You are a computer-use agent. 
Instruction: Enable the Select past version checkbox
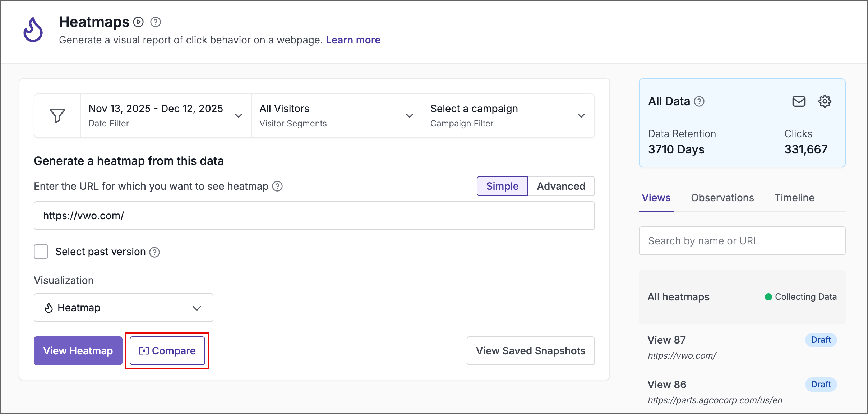41,252
